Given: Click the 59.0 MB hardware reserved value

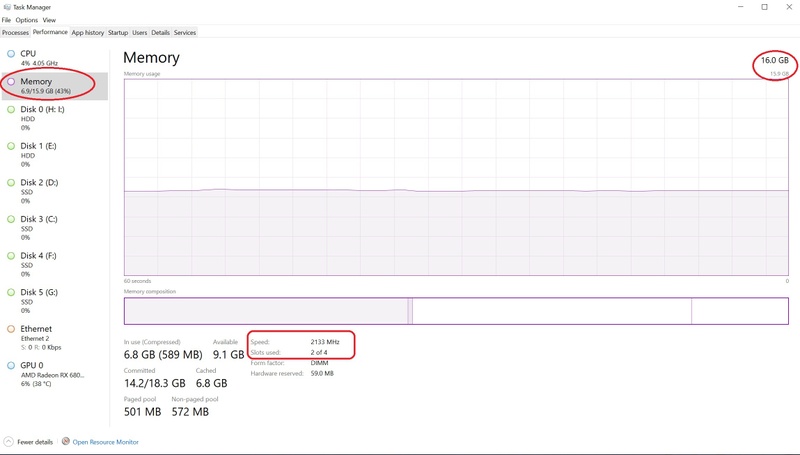Looking at the screenshot, I should click(x=322, y=373).
